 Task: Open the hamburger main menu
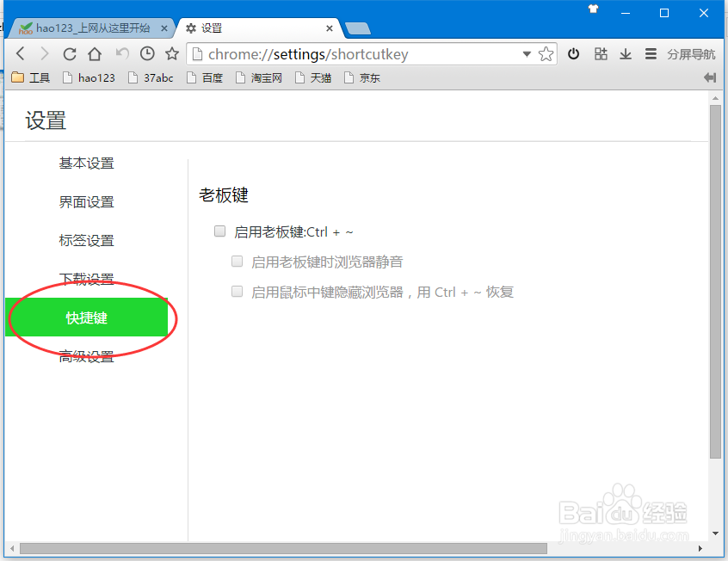(x=651, y=54)
